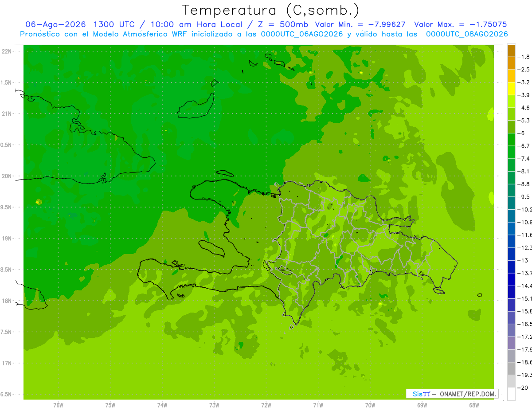Click the '-8.8' colorbar label
Viewport: 532px width, 411px height.
(524, 184)
